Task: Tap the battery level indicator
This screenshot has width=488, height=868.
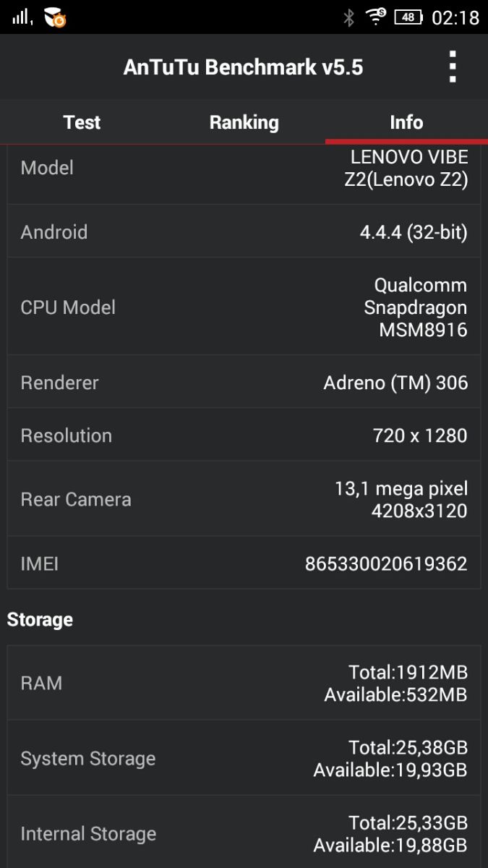Action: point(408,17)
